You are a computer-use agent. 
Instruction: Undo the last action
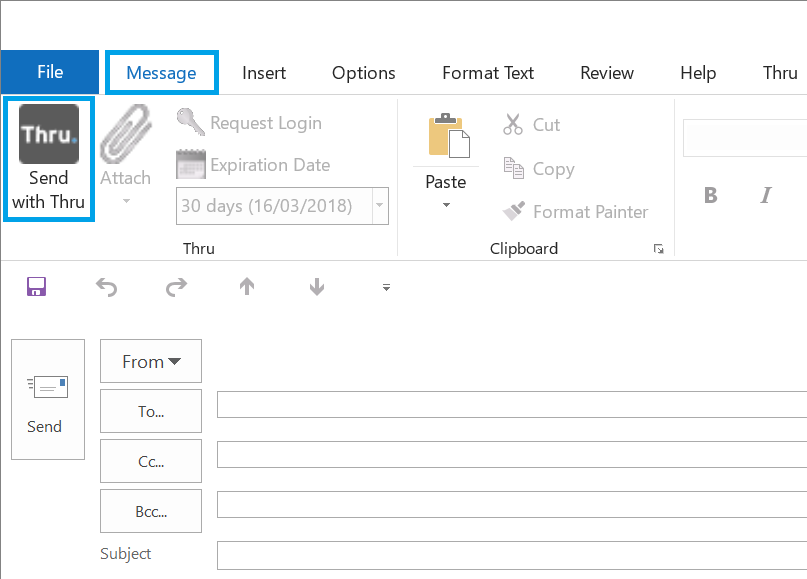point(107,287)
